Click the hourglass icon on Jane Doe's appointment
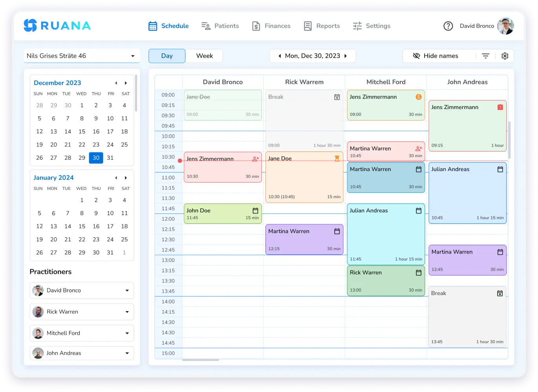Viewport: 538px width, 392px height. click(x=337, y=159)
